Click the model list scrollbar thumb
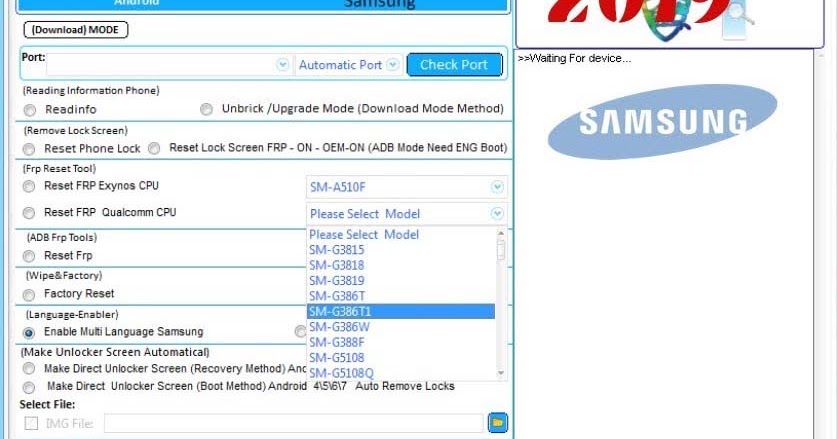 click(501, 250)
